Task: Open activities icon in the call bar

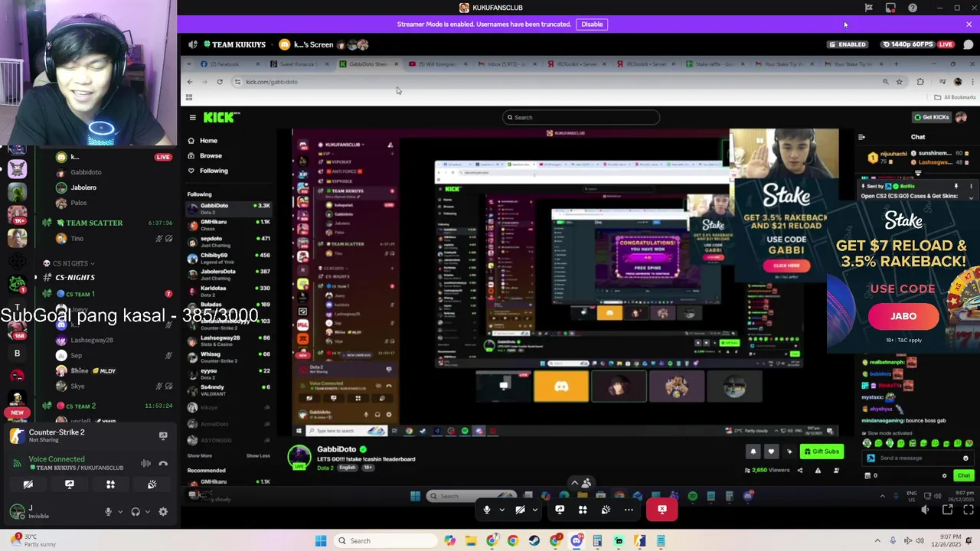Action: coord(583,510)
